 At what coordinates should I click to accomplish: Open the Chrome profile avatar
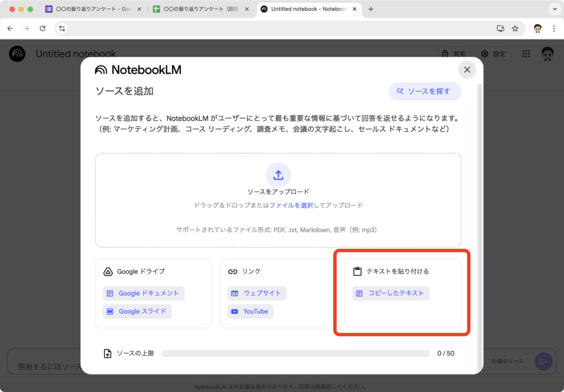[x=538, y=29]
